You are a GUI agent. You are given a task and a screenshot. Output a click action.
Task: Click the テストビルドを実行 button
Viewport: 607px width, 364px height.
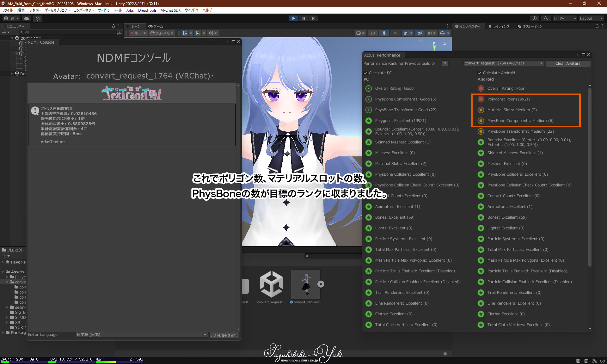coord(224,335)
